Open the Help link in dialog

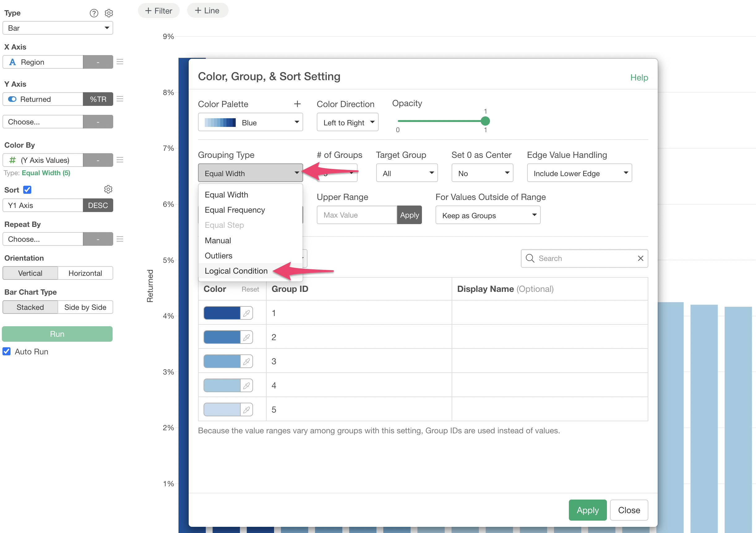coord(639,78)
